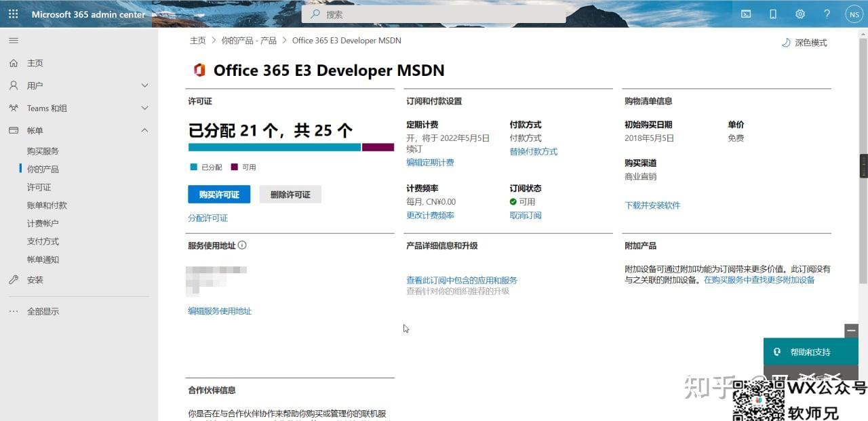Click the 更改计费频率 link
This screenshot has width=868, height=421.
430,216
